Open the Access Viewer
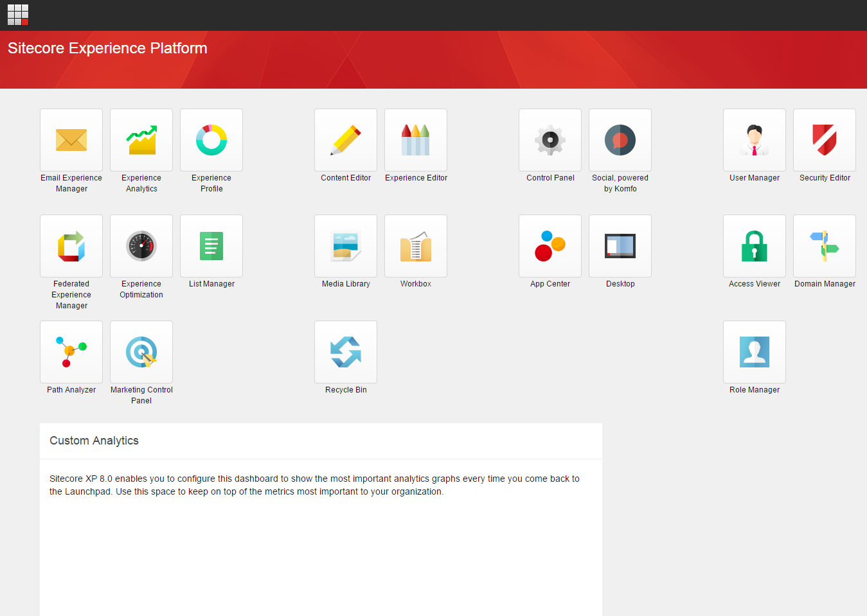This screenshot has height=616, width=867. point(755,246)
